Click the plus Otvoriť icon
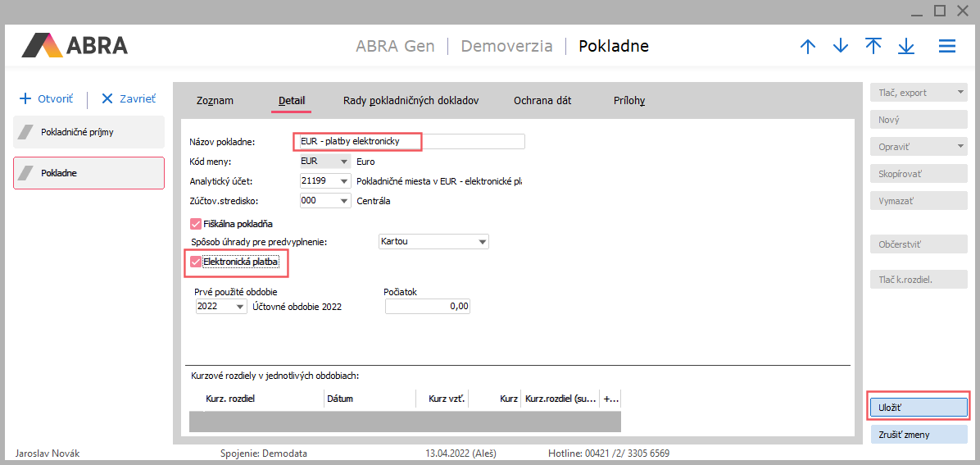The image size is (980, 465). coord(25,98)
